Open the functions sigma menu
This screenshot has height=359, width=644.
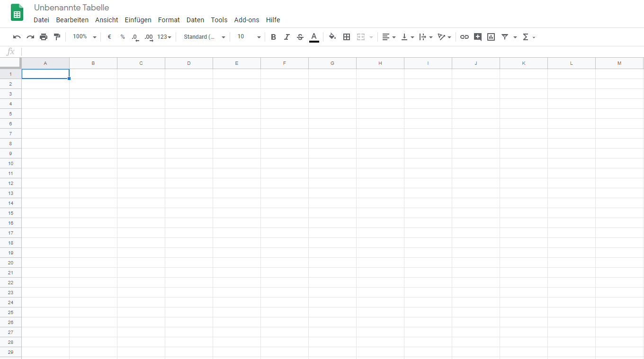pyautogui.click(x=528, y=37)
